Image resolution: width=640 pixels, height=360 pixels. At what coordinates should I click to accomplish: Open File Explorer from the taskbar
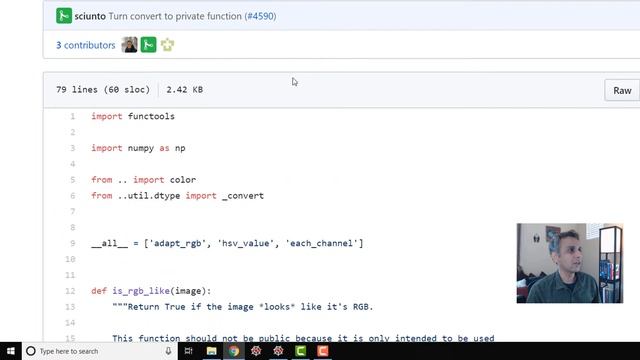point(211,351)
